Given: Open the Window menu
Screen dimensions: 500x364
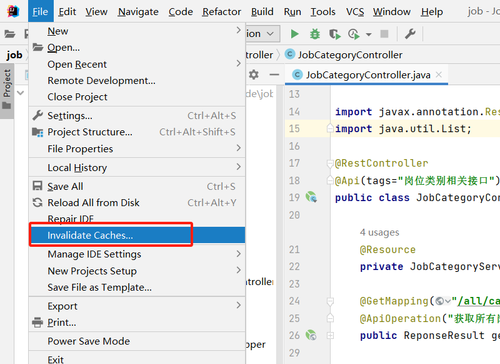Looking at the screenshot, I should pyautogui.click(x=392, y=12).
